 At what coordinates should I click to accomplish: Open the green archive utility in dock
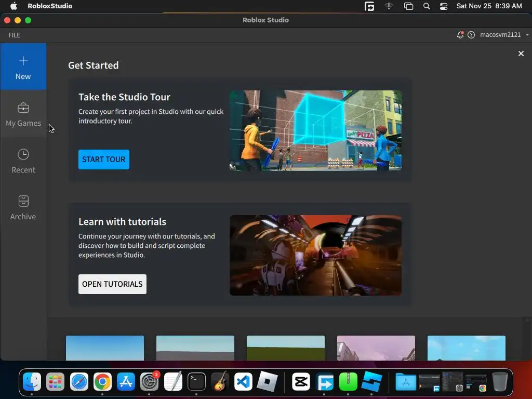coord(348,382)
